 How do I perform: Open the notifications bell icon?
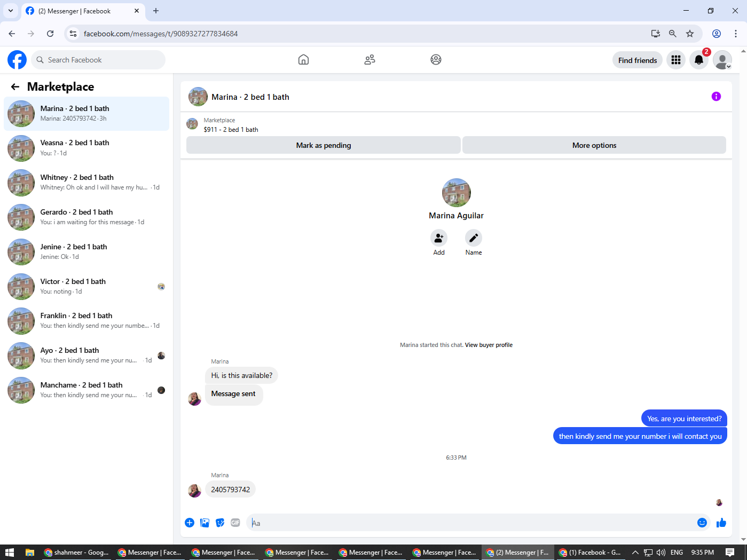click(699, 60)
